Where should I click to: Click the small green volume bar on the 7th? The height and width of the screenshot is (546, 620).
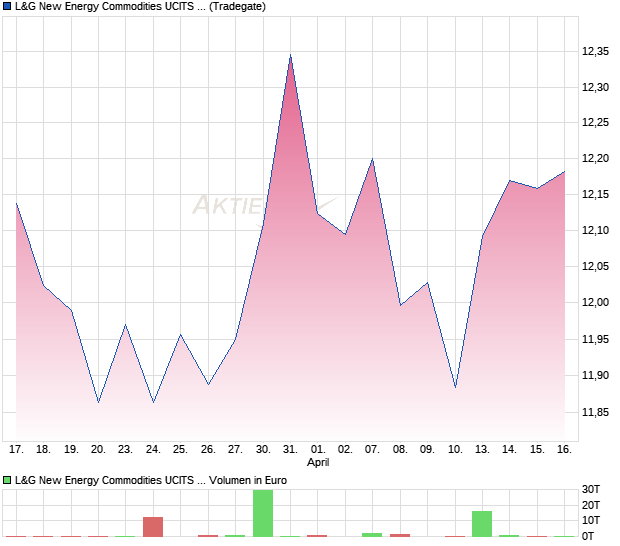(372, 535)
